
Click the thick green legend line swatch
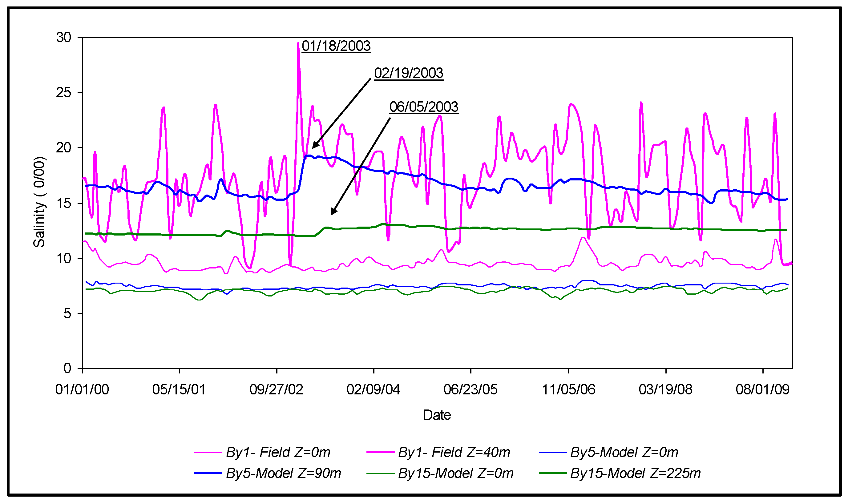[552, 473]
